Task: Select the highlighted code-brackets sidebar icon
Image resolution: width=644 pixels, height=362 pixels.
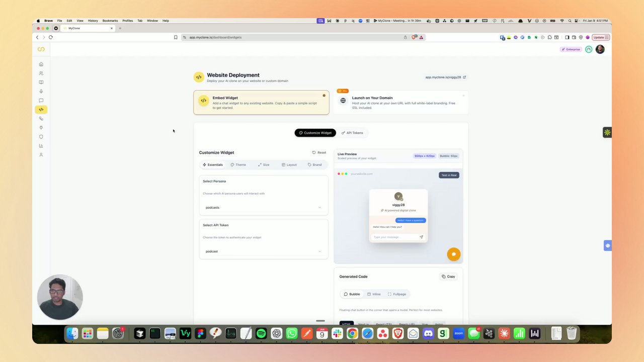Action: (41, 110)
